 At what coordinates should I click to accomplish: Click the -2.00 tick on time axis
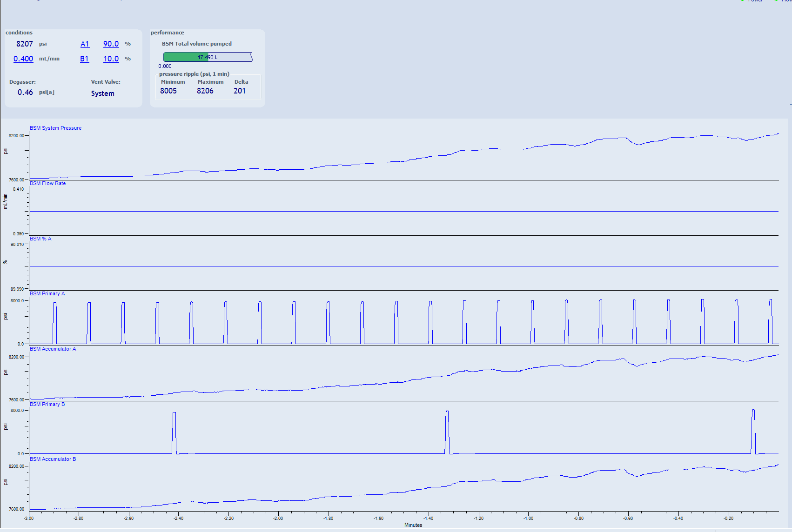click(278, 518)
